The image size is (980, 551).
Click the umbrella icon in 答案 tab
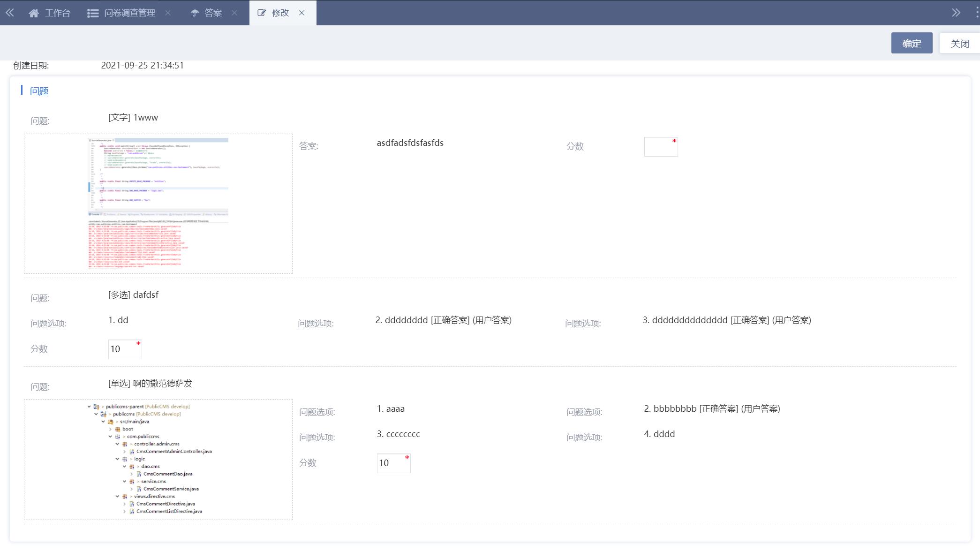(195, 13)
